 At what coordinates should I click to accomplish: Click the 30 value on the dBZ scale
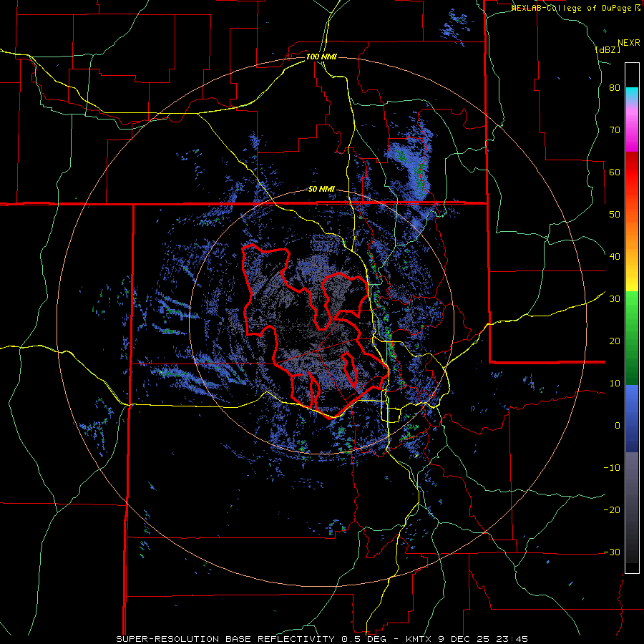point(615,299)
